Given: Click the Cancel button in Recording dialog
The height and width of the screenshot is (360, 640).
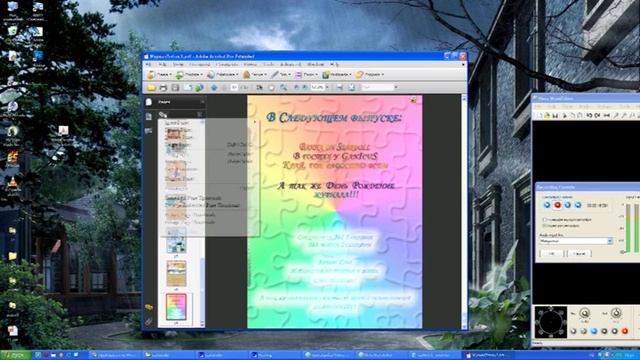Looking at the screenshot, I should pos(579,253).
